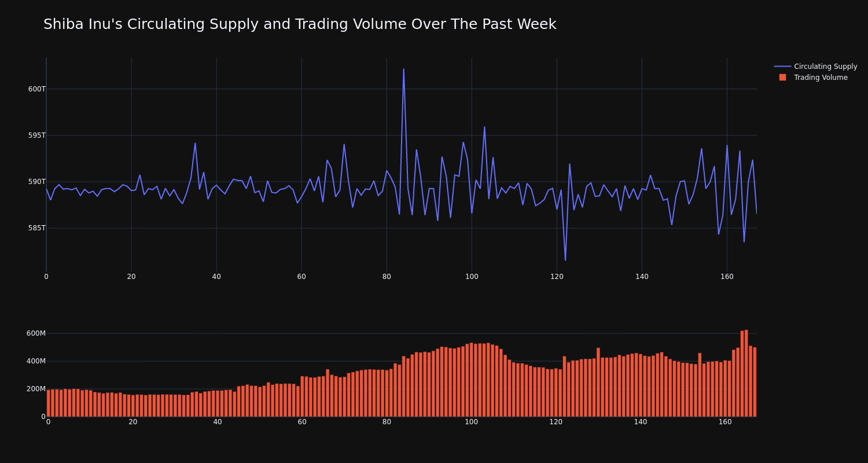Click the 80 tick on supply chart x-axis
The width and height of the screenshot is (868, 463).
[387, 277]
